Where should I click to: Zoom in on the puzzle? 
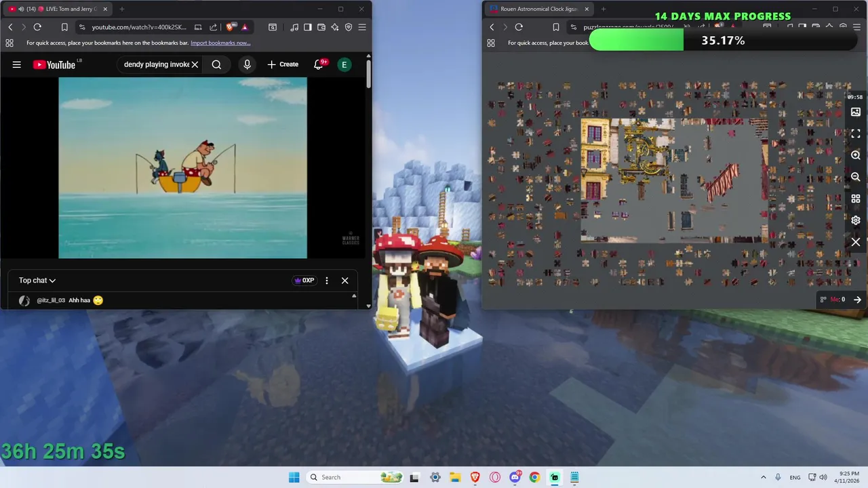point(856,155)
